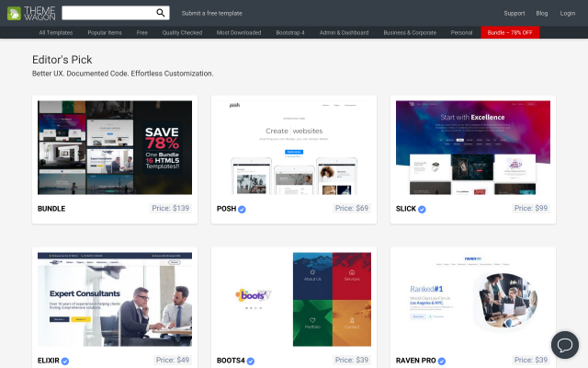Open the Elixir Expert Consultants thumbnail

tap(115, 299)
